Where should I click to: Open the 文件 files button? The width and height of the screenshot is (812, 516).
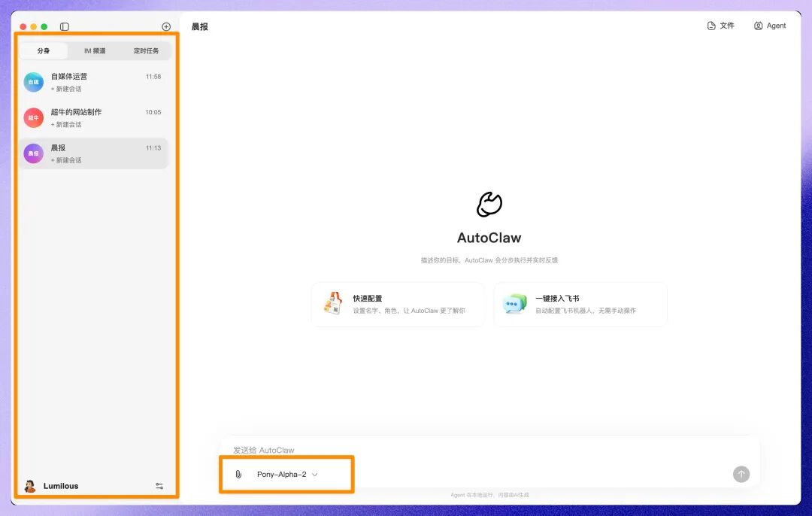[720, 26]
